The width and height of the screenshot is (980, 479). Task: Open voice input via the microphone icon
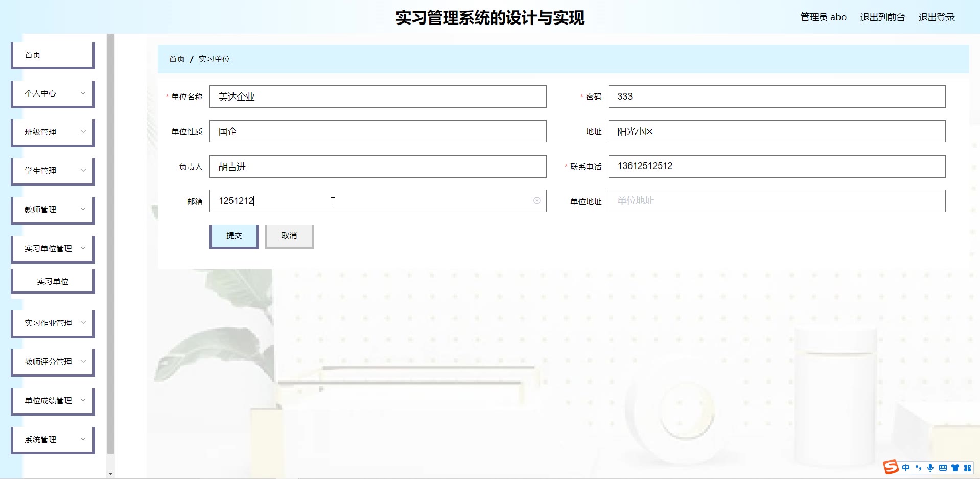(930, 468)
